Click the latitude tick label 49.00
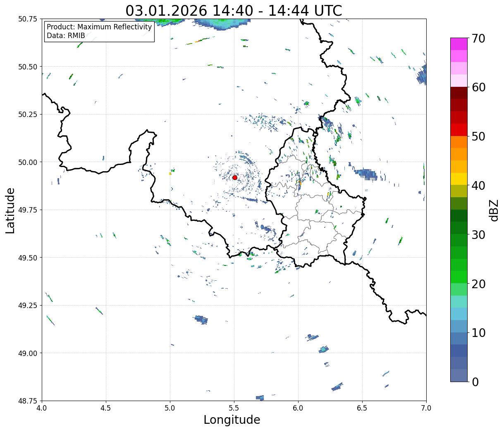The height and width of the screenshot is (430, 504). pyautogui.click(x=28, y=353)
